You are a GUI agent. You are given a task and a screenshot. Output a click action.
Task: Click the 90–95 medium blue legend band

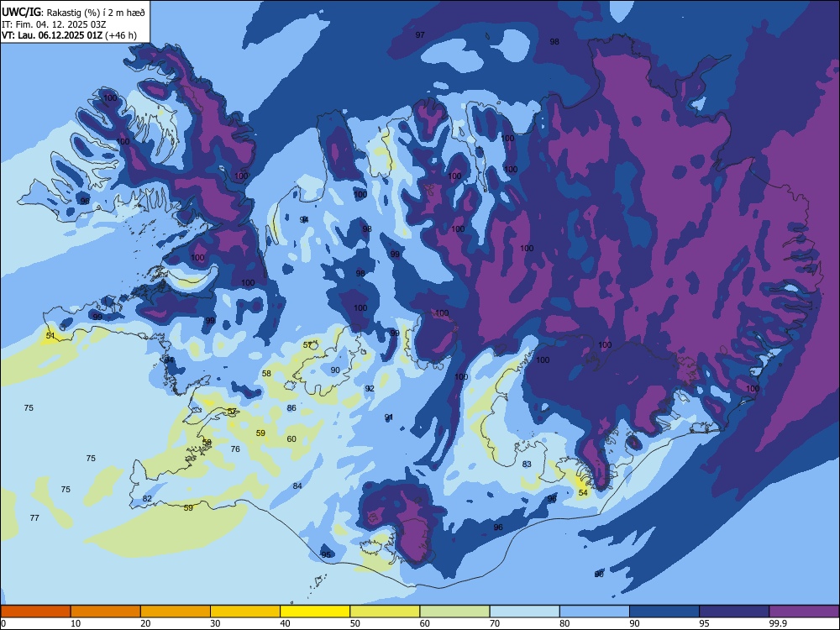(x=664, y=612)
